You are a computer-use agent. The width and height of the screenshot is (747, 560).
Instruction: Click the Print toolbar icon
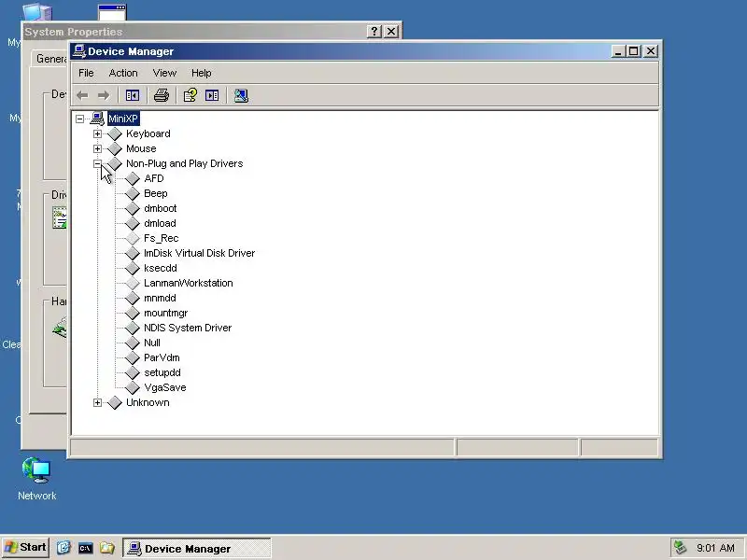pyautogui.click(x=162, y=96)
